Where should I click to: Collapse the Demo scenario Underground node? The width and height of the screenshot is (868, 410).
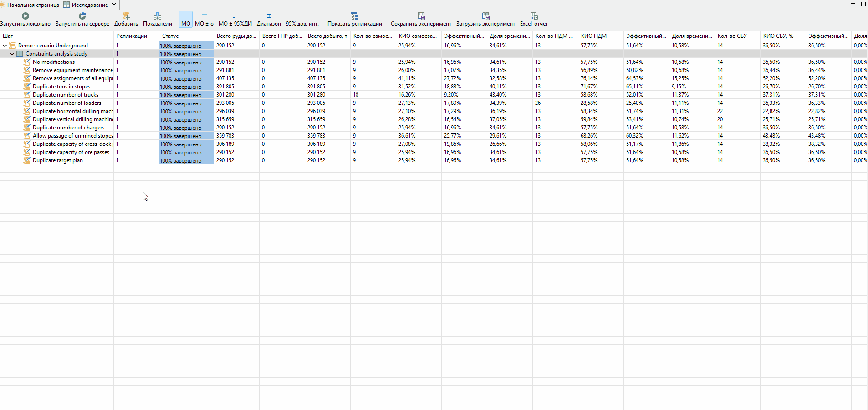pyautogui.click(x=5, y=46)
